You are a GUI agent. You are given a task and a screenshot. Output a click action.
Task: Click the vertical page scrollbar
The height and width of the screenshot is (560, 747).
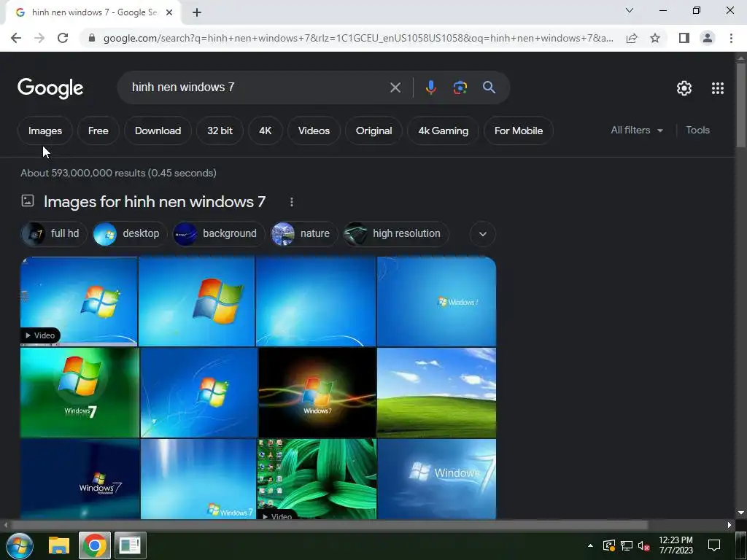click(741, 105)
